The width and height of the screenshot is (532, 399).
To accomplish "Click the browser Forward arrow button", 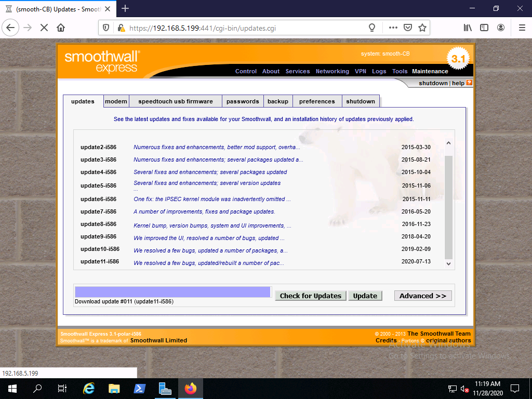I will 28,28.
